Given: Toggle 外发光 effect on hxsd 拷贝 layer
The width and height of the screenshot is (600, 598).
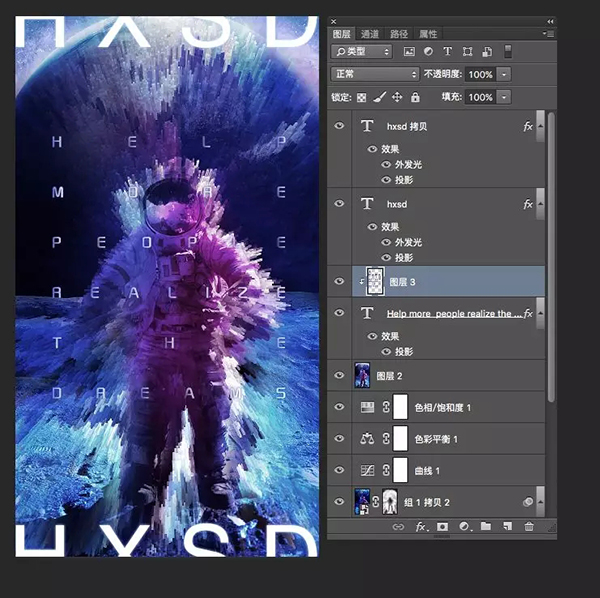Looking at the screenshot, I should pos(386,165).
